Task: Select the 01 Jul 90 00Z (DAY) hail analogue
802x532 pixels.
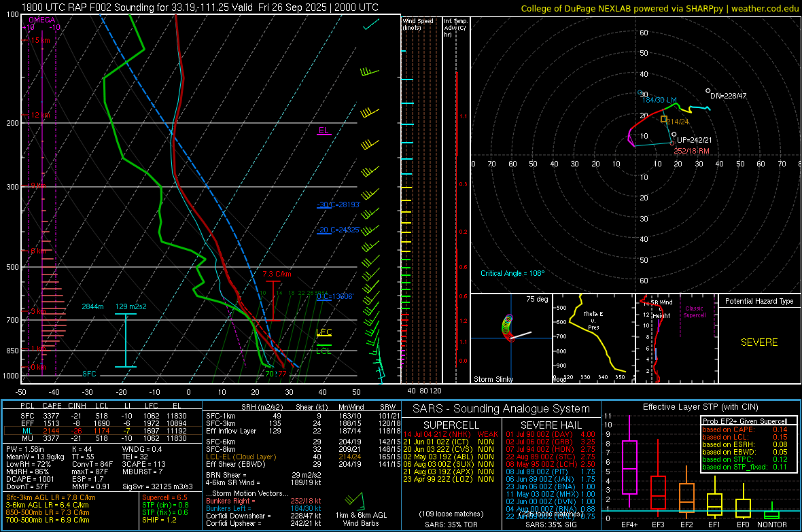Action: coord(551,434)
